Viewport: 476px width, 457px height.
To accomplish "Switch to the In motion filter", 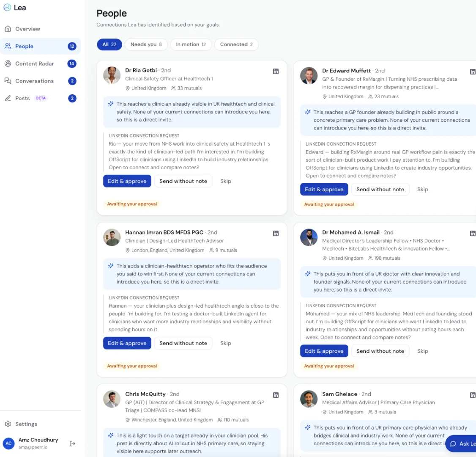I will (x=191, y=44).
